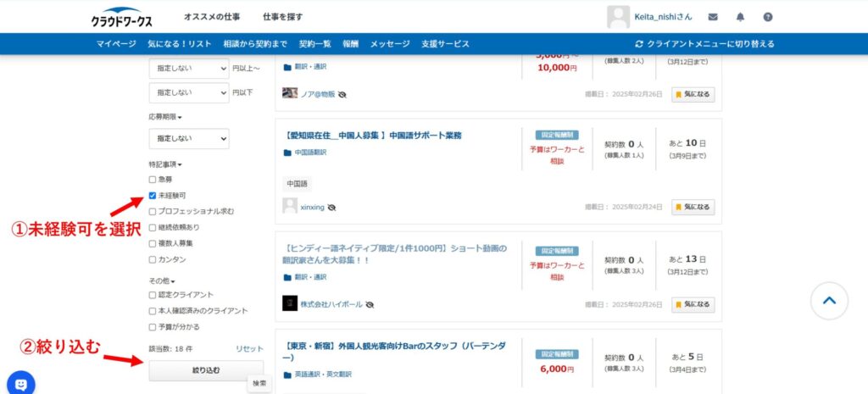Click 気になる button for 株式会社ハイボール job
Image resolution: width=868 pixels, height=394 pixels.
(693, 305)
